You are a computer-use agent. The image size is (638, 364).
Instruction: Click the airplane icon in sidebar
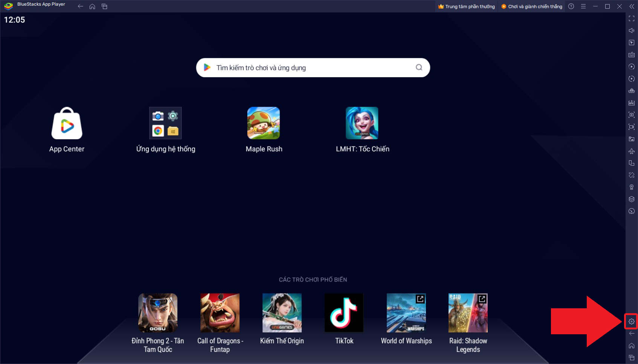(x=632, y=151)
